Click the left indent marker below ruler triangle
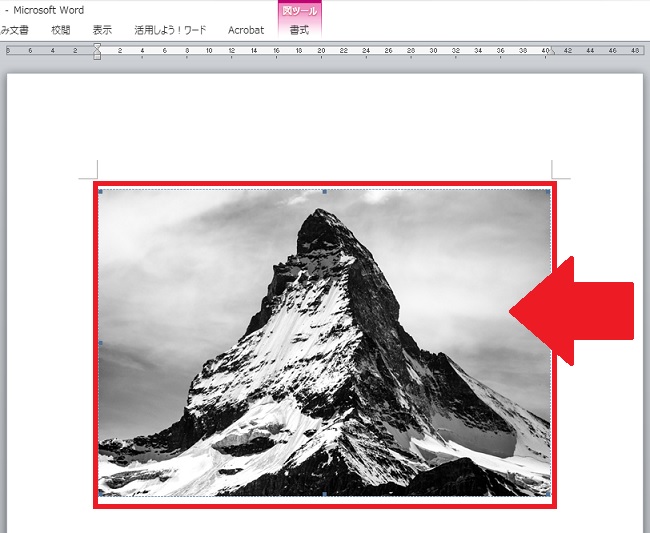Viewport: 650px width, 533px height. click(x=97, y=55)
